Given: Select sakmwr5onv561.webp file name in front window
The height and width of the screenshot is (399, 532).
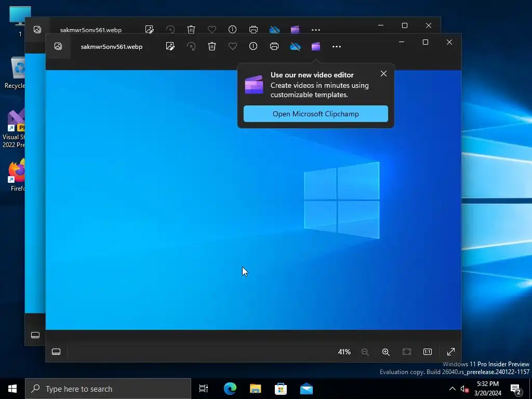Looking at the screenshot, I should [x=112, y=47].
